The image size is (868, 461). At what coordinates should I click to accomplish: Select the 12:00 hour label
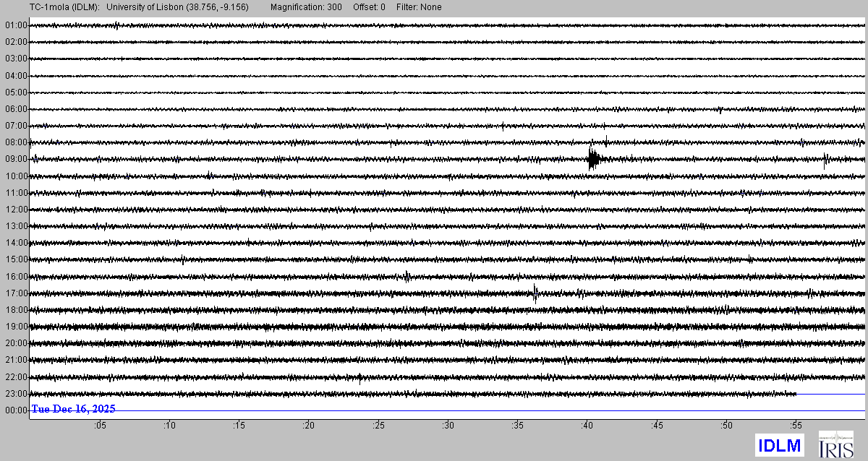pos(16,210)
